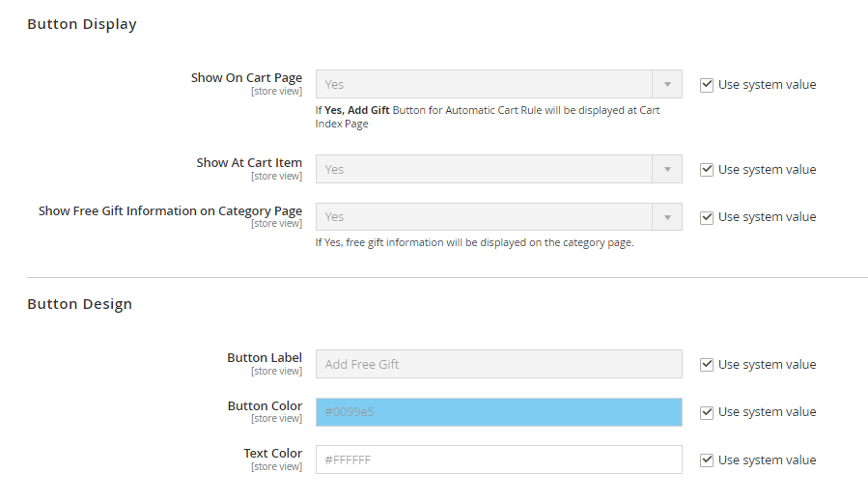The width and height of the screenshot is (868, 501).
Task: Toggle system value checkbox for Show At Cart Item
Action: pos(707,170)
